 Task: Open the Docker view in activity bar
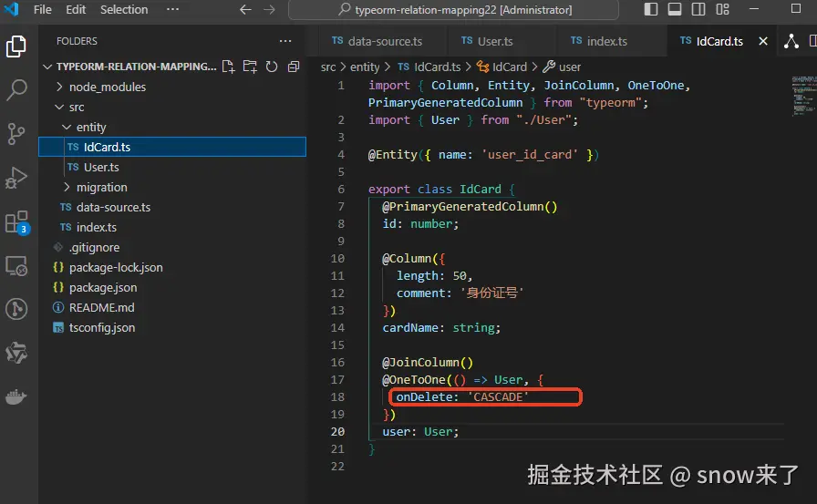[x=16, y=397]
